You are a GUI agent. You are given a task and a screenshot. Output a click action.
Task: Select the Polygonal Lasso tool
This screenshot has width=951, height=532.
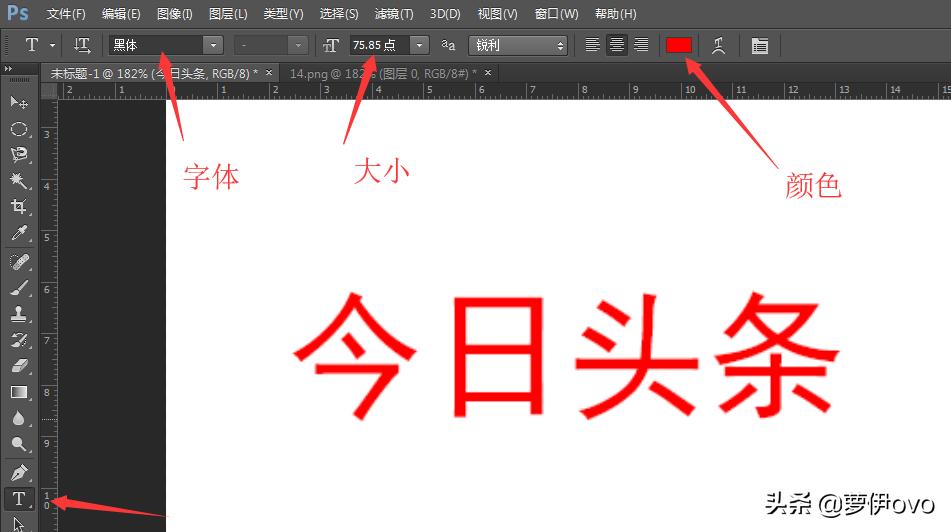point(19,154)
